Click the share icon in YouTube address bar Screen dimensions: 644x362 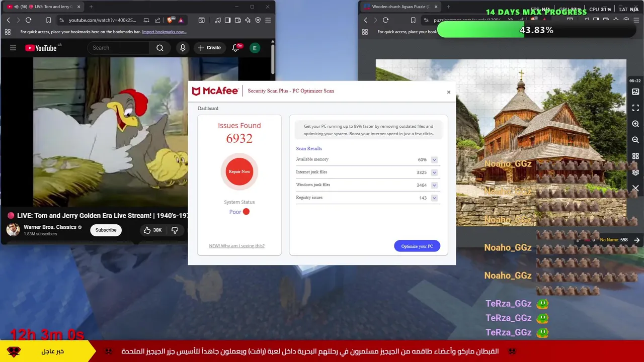tap(157, 20)
